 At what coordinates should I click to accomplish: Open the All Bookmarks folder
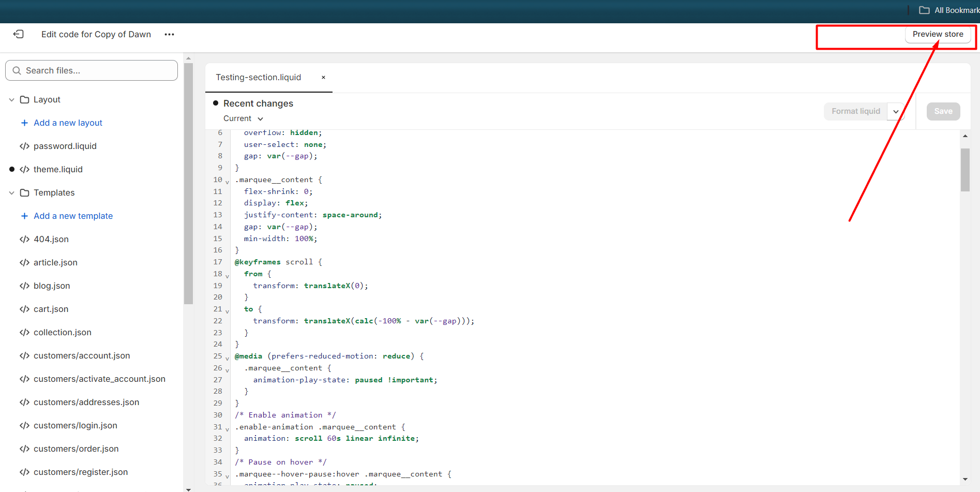(949, 10)
